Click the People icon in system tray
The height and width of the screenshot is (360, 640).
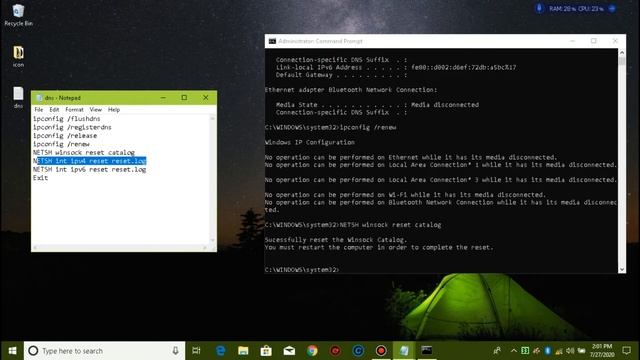(x=497, y=351)
